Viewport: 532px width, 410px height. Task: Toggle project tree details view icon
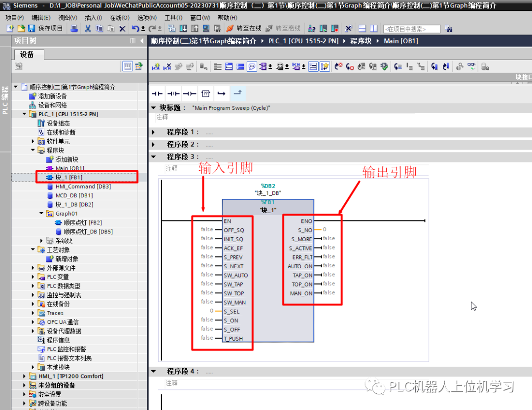pyautogui.click(x=127, y=66)
